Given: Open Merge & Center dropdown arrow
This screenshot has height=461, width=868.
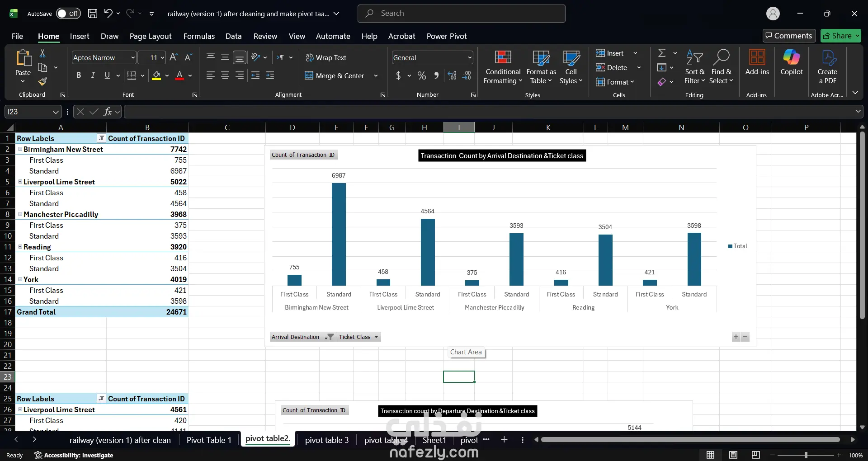Looking at the screenshot, I should [376, 75].
